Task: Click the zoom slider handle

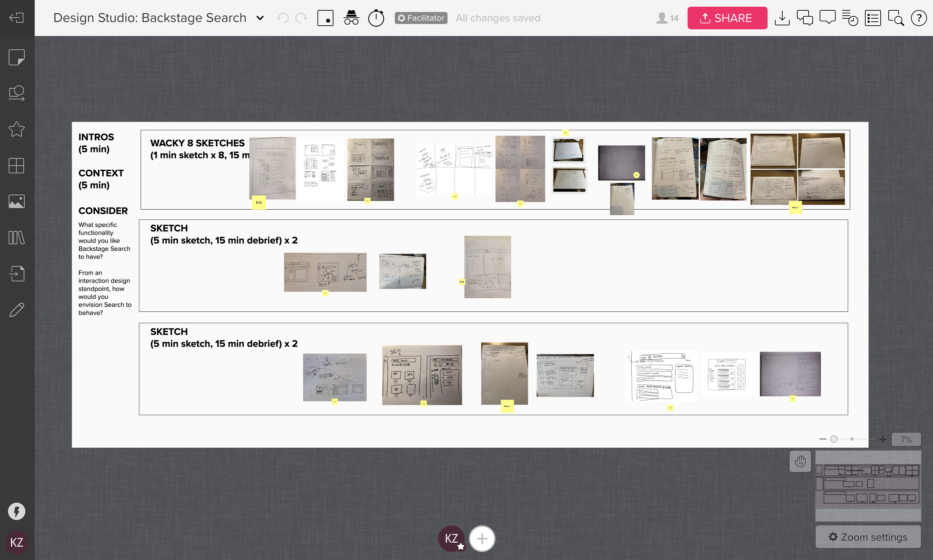Action: pos(834,439)
